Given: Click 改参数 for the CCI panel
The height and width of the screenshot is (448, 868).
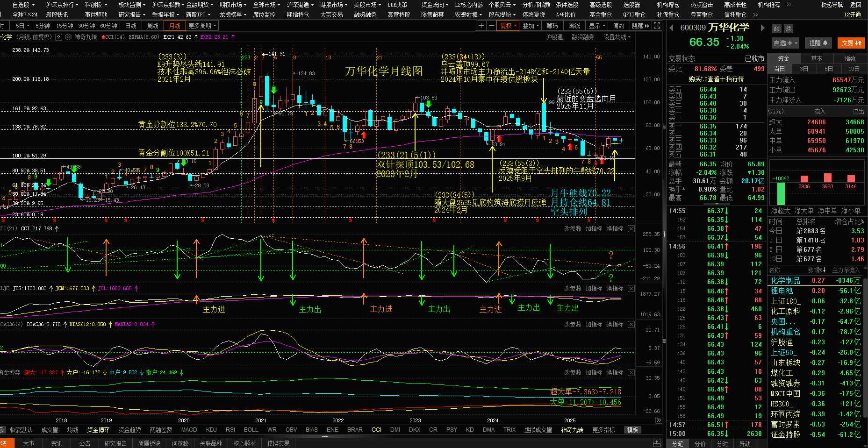Looking at the screenshot, I should [x=573, y=229].
